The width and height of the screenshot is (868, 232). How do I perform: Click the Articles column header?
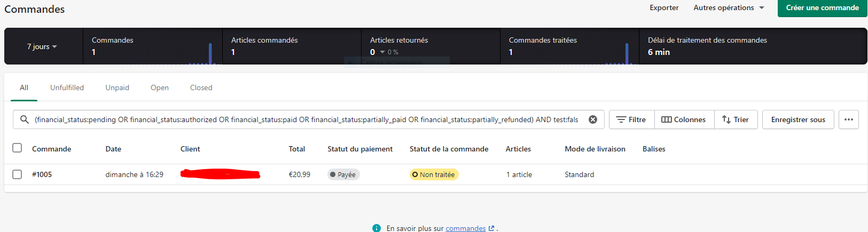tap(518, 149)
